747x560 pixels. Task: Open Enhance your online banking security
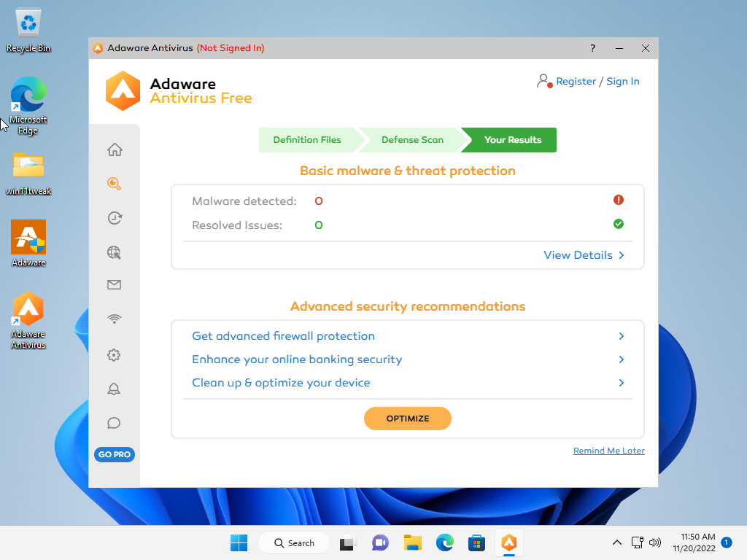coord(297,359)
